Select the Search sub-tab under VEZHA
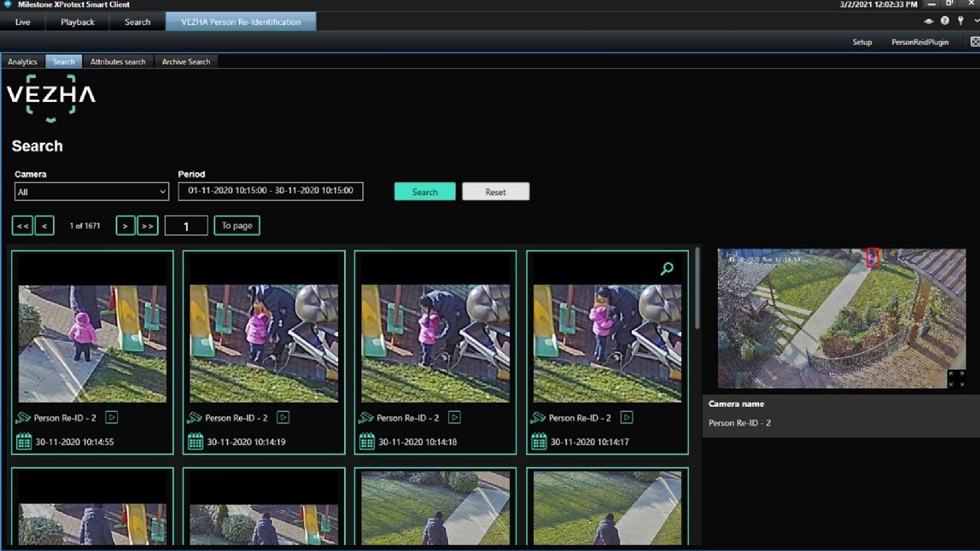This screenshot has width=980, height=551. (64, 62)
